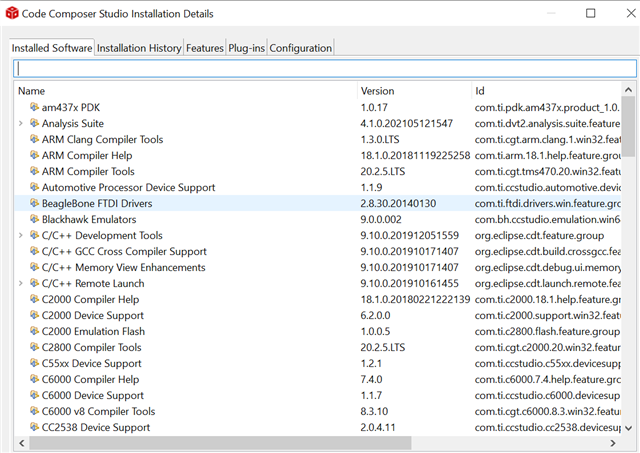The height and width of the screenshot is (453, 640).
Task: Click version 4.1.0.202105121547 of Analysis Suite
Action: (407, 123)
